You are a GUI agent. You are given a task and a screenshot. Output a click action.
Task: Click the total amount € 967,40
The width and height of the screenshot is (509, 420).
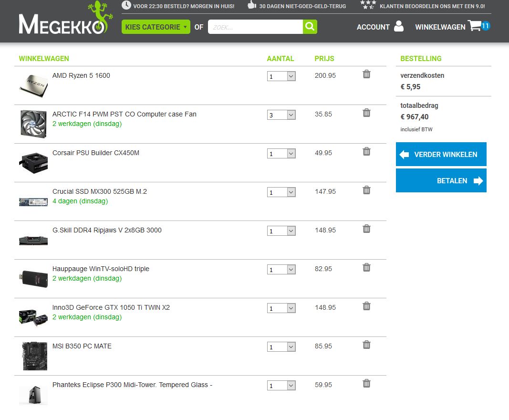coord(415,117)
